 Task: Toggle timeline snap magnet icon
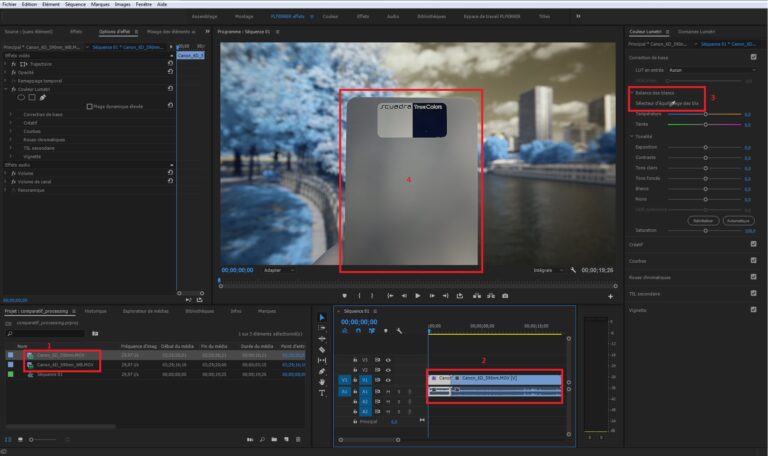[x=358, y=331]
